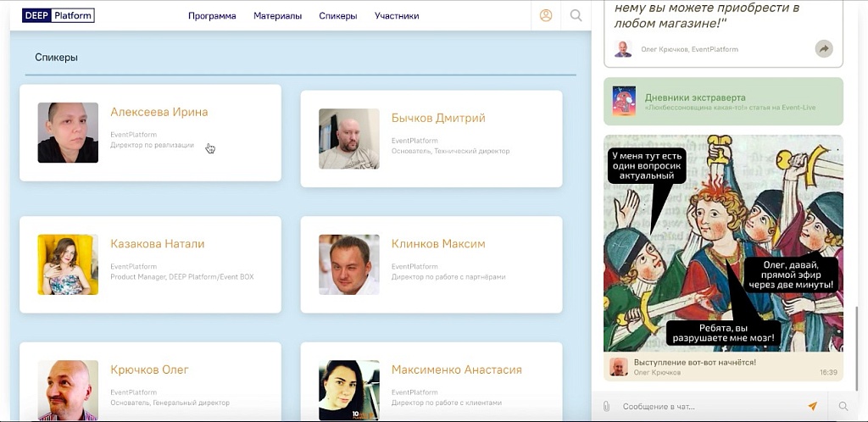
Task: Send chat message with paper plane icon
Action: [812, 406]
